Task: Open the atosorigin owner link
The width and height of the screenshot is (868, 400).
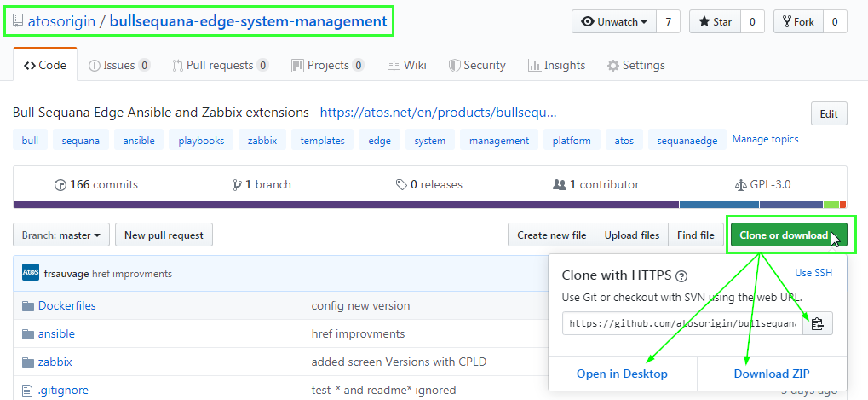Action: 60,21
